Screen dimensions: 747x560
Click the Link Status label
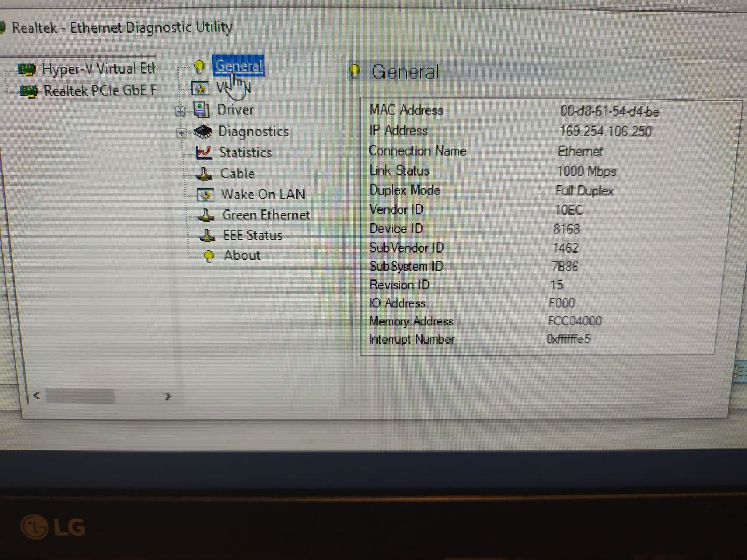pyautogui.click(x=399, y=171)
